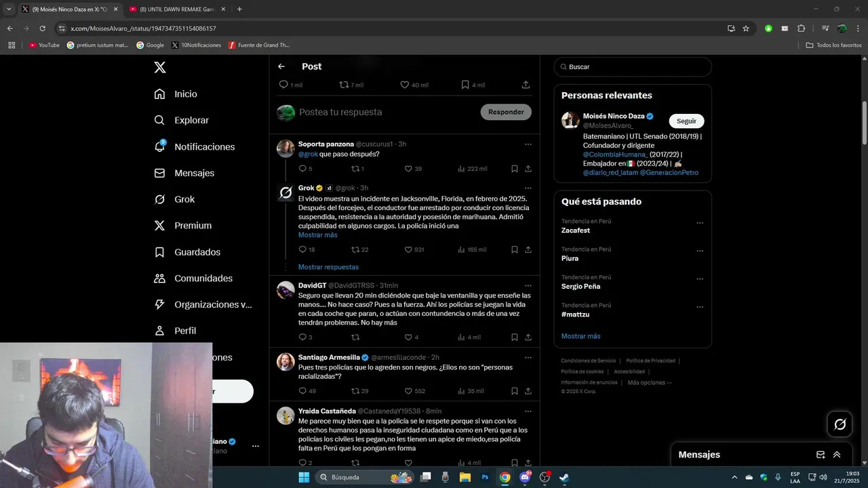This screenshot has width=868, height=488.
Task: Open Guardados bookmarks in the sidebar
Action: tap(187, 252)
